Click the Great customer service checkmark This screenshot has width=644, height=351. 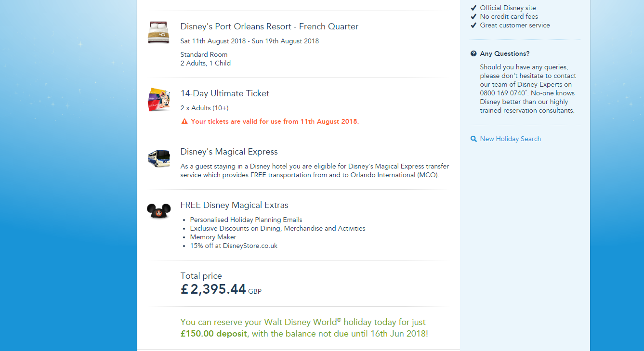tap(473, 26)
